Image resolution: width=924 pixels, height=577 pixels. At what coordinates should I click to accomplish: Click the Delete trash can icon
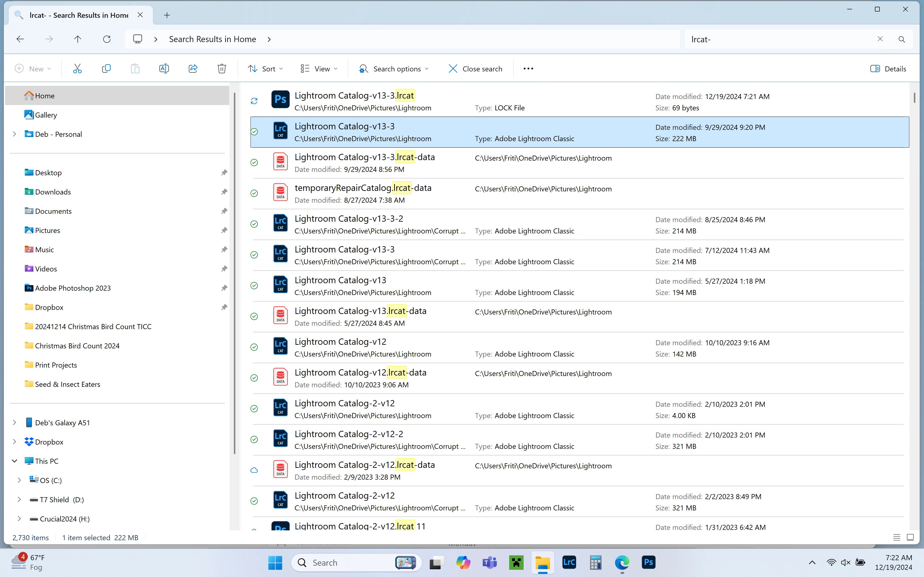point(221,69)
